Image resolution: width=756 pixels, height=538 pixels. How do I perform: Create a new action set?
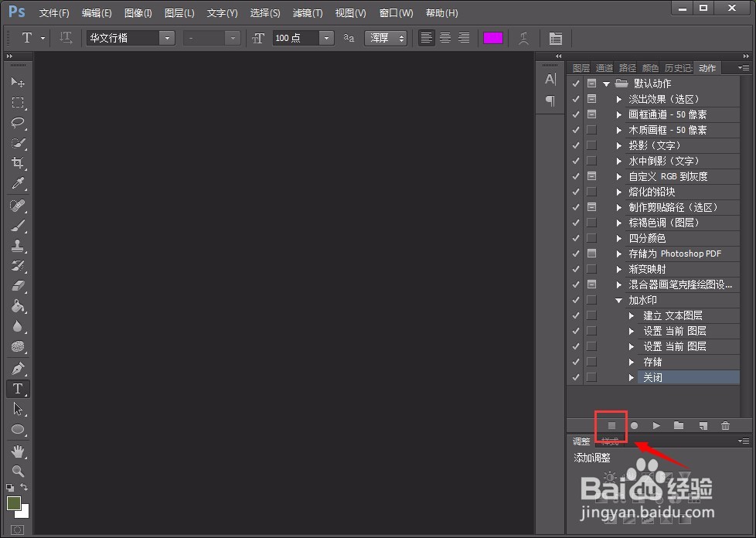tap(679, 425)
